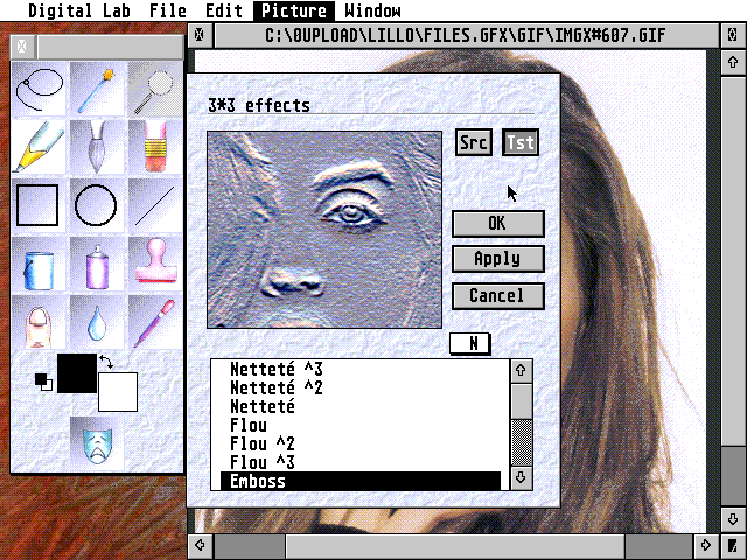
Task: Enable the Tst preview mode
Action: tap(519, 142)
